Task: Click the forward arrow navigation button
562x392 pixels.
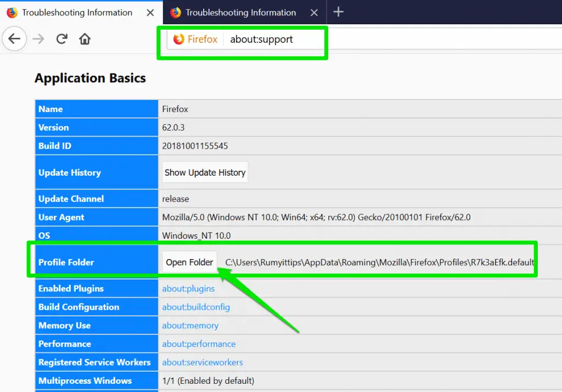Action: pos(38,39)
